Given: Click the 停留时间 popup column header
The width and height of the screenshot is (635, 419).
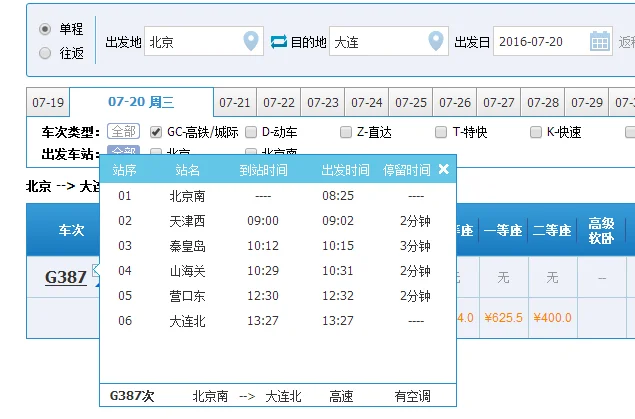Looking at the screenshot, I should (x=407, y=170).
